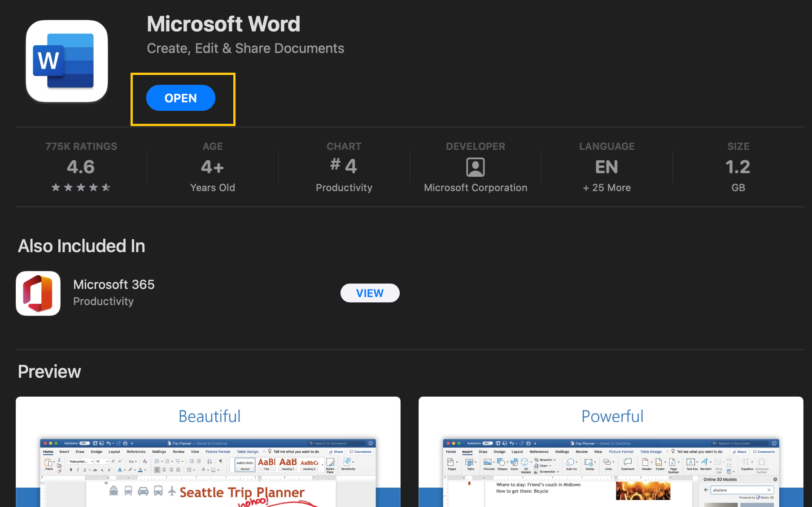Click the 4+ age rating
This screenshot has width=812, height=507.
click(212, 167)
